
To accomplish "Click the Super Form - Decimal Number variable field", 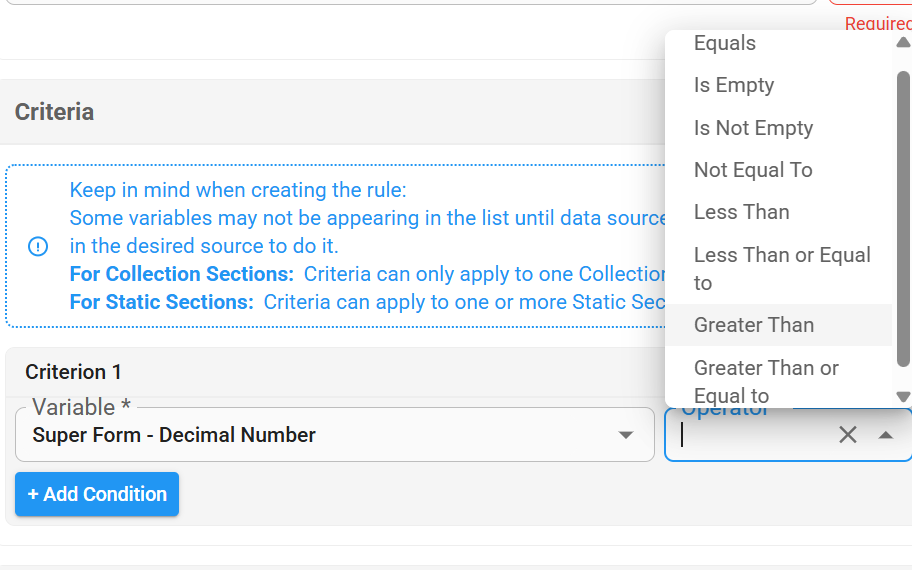I will (334, 434).
